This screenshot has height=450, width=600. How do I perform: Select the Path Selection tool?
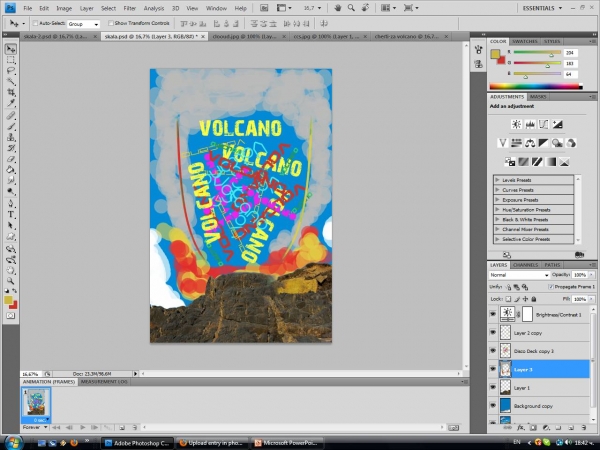11,225
